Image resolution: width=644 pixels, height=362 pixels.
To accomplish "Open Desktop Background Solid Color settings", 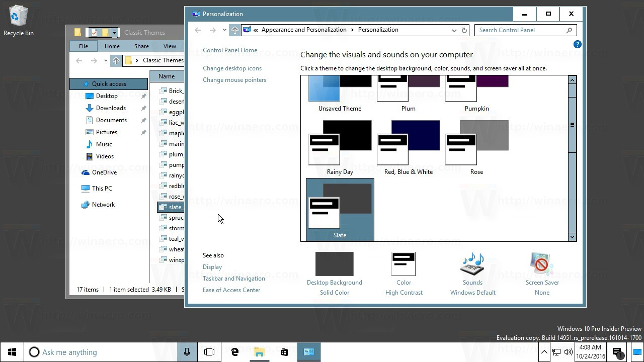I will coord(335,274).
